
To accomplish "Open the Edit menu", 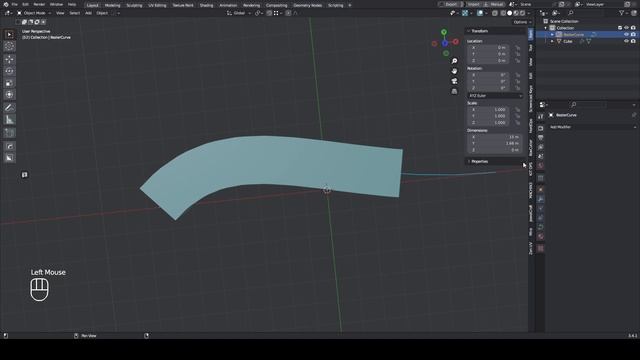I will [x=25, y=4].
